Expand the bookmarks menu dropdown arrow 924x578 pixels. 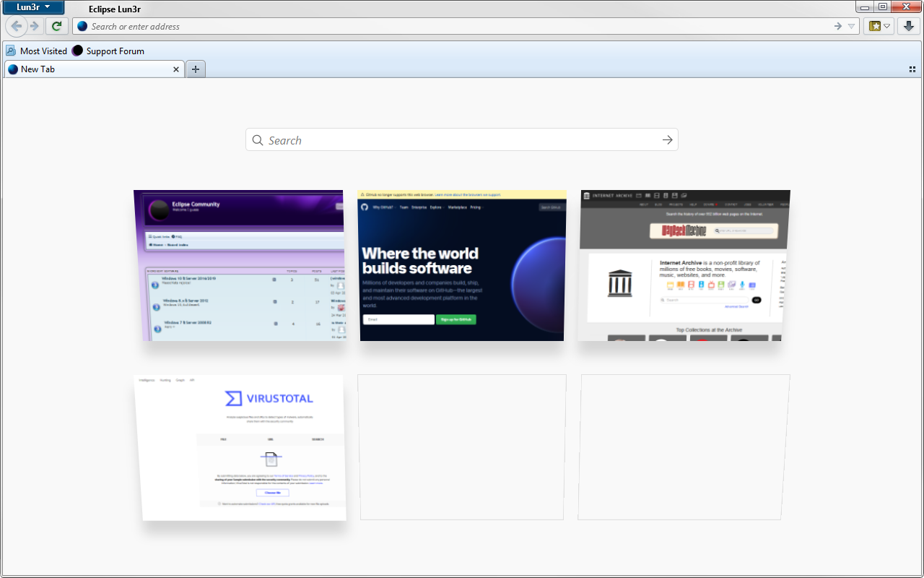(888, 26)
